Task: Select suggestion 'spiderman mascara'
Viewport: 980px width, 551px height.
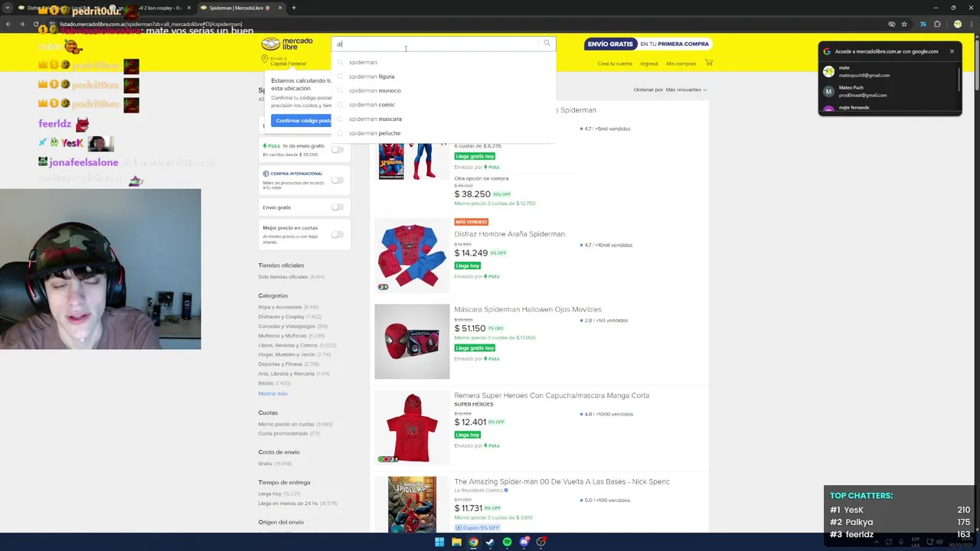Action: click(x=375, y=119)
